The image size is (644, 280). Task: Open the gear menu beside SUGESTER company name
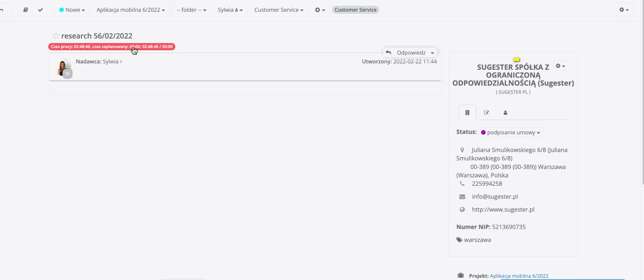(560, 66)
